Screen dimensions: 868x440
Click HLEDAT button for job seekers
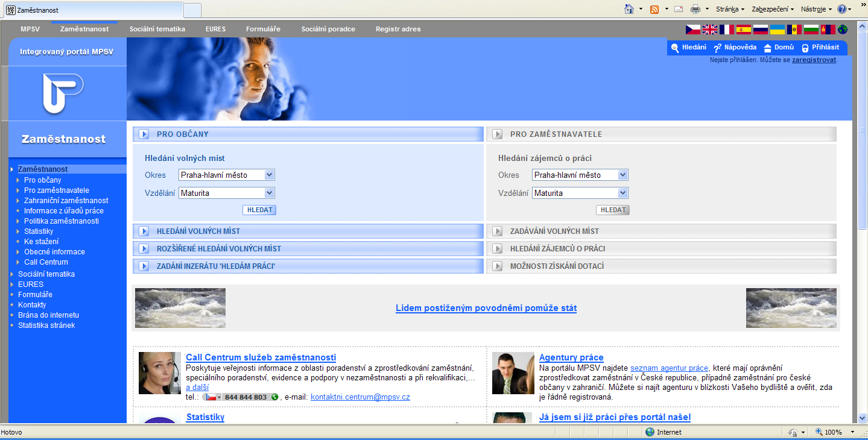point(613,210)
